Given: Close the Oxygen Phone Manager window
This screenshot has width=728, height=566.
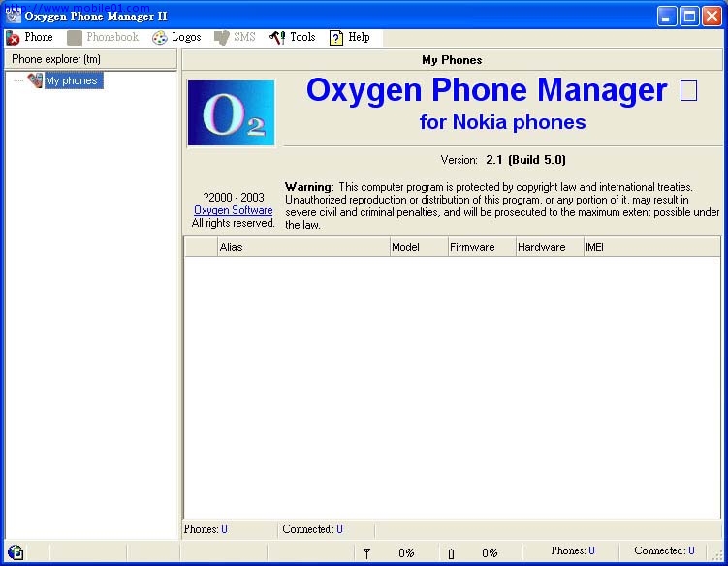Looking at the screenshot, I should 712,16.
